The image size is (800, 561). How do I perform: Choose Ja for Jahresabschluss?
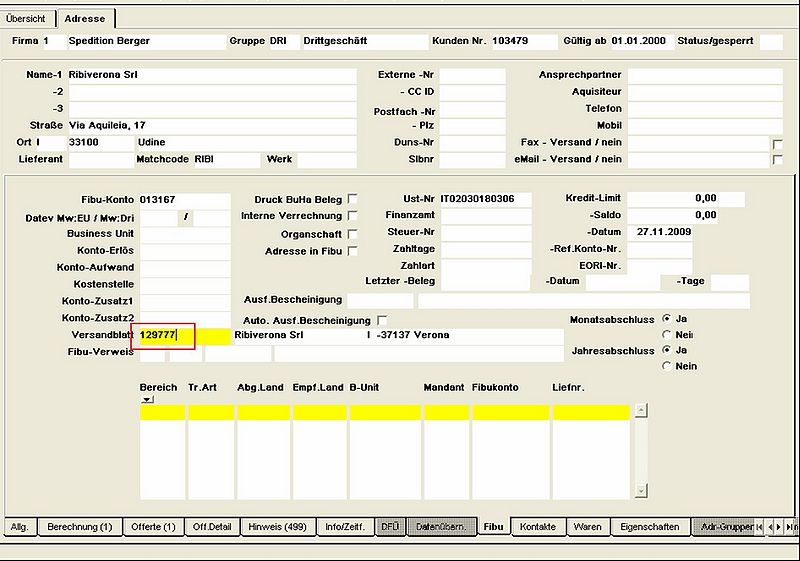tap(666, 350)
